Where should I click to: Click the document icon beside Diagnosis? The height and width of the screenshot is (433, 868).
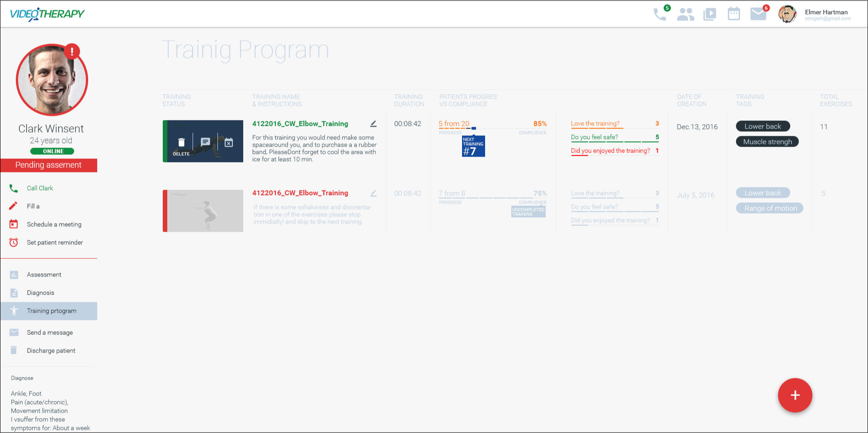[14, 293]
